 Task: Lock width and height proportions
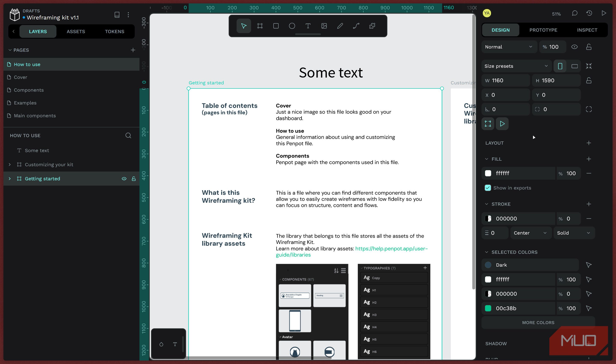coord(589,81)
